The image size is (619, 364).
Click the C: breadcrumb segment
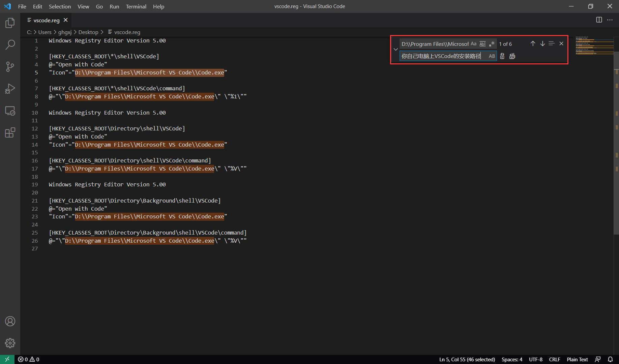pyautogui.click(x=29, y=32)
